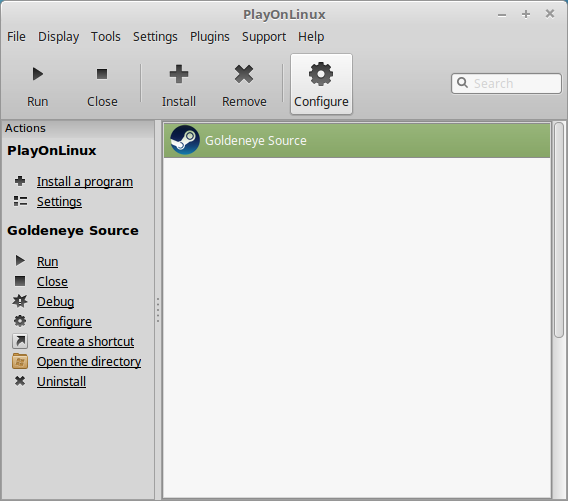568x501 pixels.
Task: Click the Steam icon of Goldeneye Source
Action: point(185,140)
